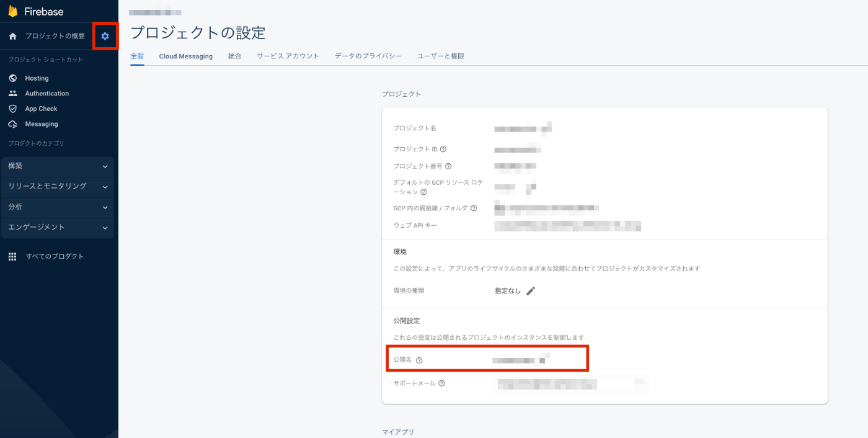868x438 pixels.
Task: Click the blurred サポートメール value field
Action: click(x=571, y=383)
